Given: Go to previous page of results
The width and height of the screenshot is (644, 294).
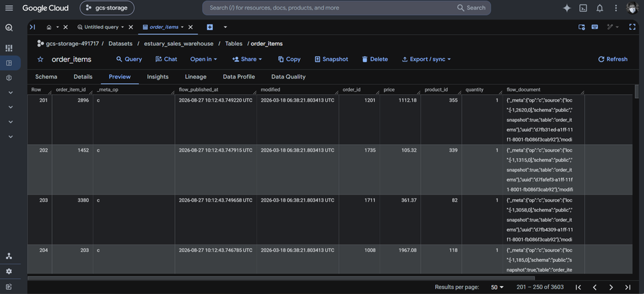Looking at the screenshot, I should (x=594, y=287).
